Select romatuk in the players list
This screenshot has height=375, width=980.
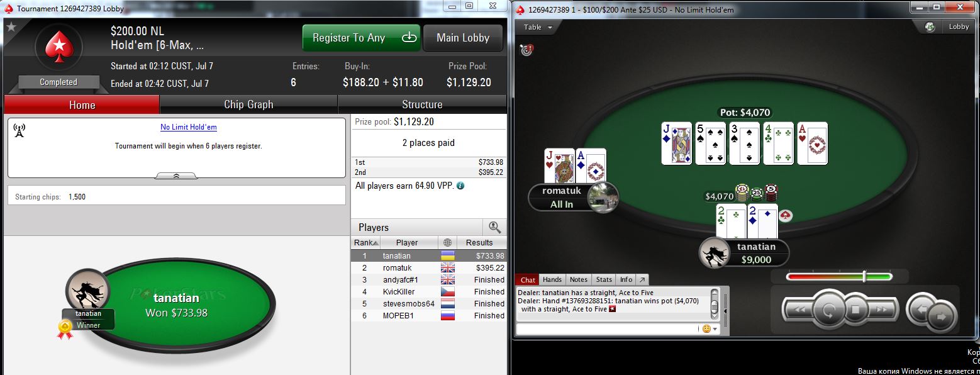click(x=428, y=267)
